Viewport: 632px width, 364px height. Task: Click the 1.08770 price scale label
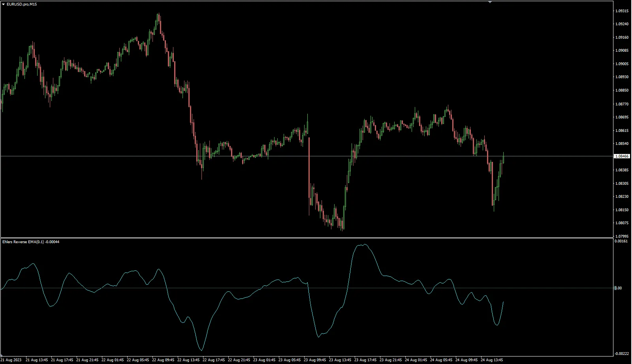click(x=622, y=104)
